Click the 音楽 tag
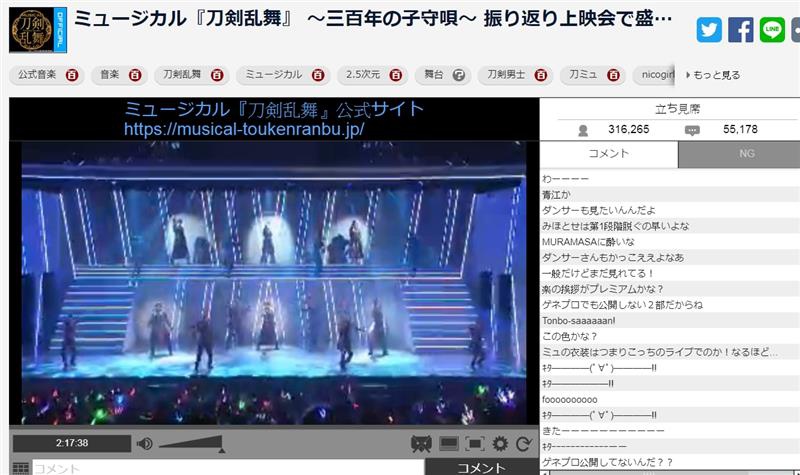 coord(109,74)
